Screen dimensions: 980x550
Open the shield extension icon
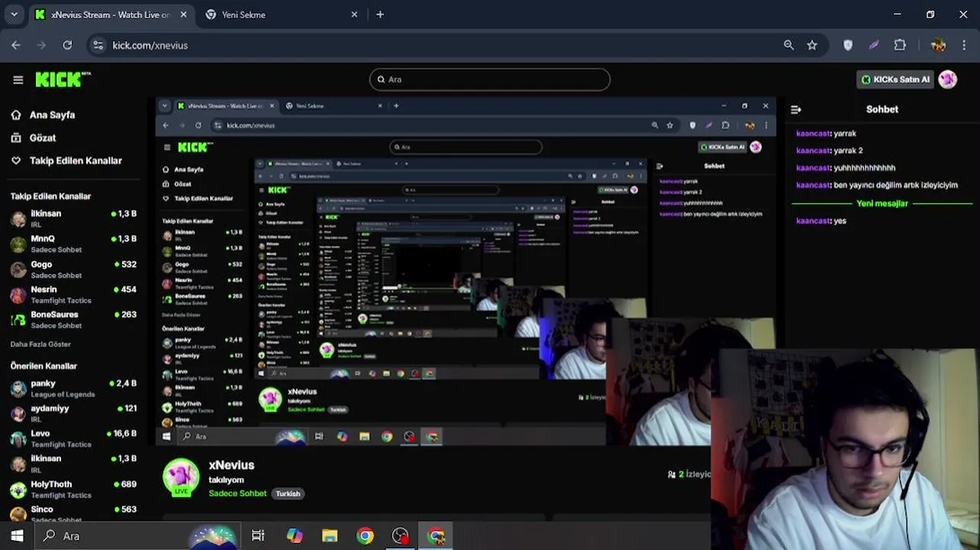[848, 45]
